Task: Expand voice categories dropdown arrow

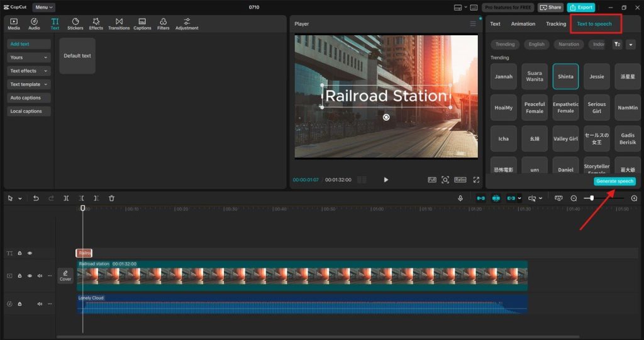Action: [631, 45]
